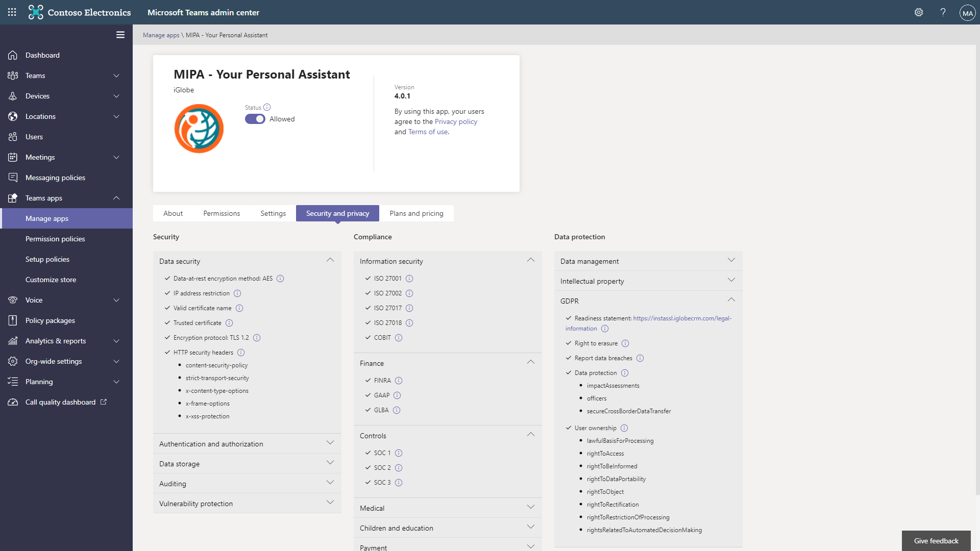Show info for SOC 2
Viewport: 980px width, 551px height.
coord(399,468)
